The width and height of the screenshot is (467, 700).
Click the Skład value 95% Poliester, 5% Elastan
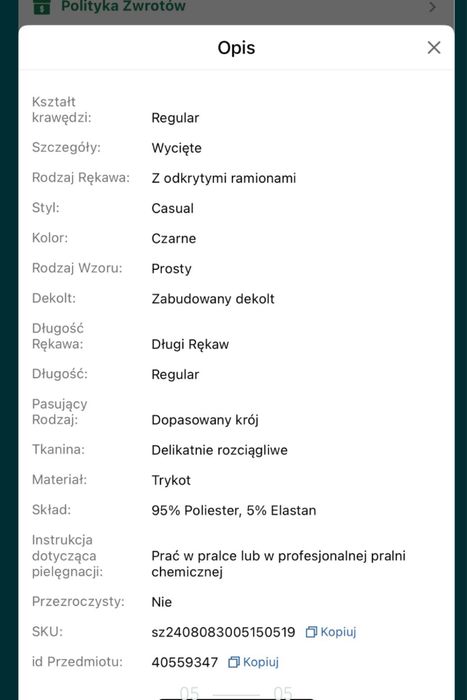[234, 510]
